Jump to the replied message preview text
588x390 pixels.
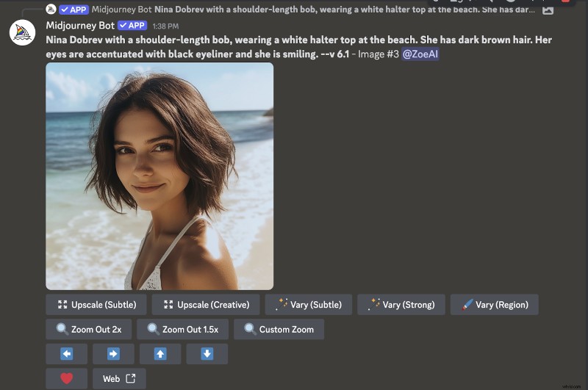coord(345,10)
